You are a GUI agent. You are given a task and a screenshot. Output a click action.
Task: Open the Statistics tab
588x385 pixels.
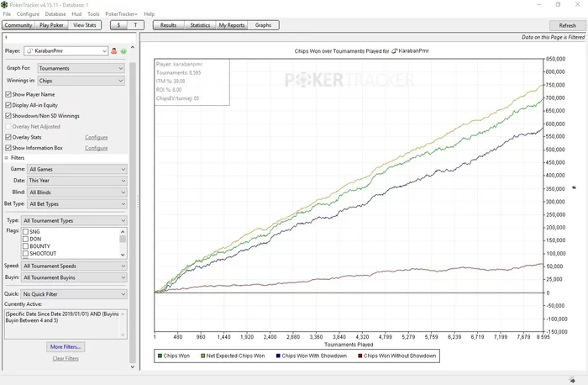200,25
